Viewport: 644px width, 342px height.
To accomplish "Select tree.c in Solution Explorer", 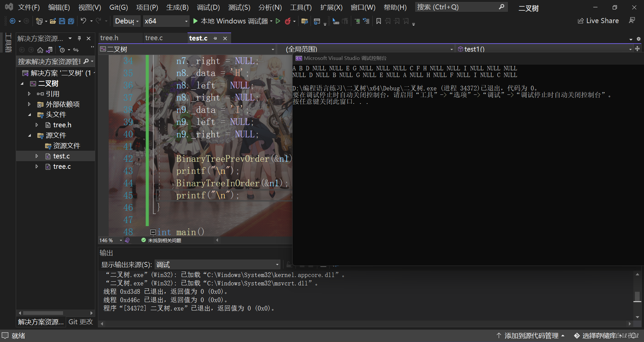I will coord(62,166).
